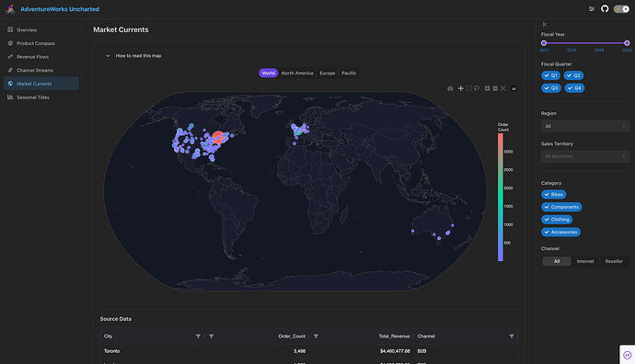This screenshot has height=364, width=635.
Task: Switch map to North America tab
Action: click(x=297, y=74)
